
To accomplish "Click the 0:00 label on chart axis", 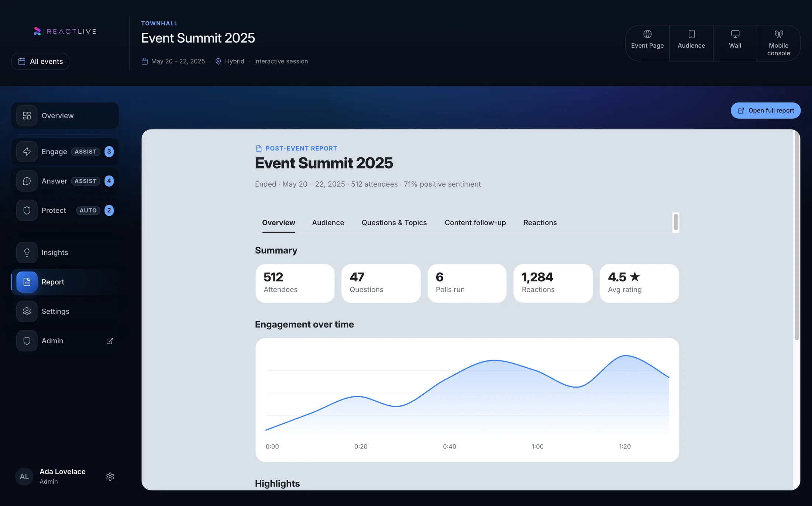I will pos(272,446).
